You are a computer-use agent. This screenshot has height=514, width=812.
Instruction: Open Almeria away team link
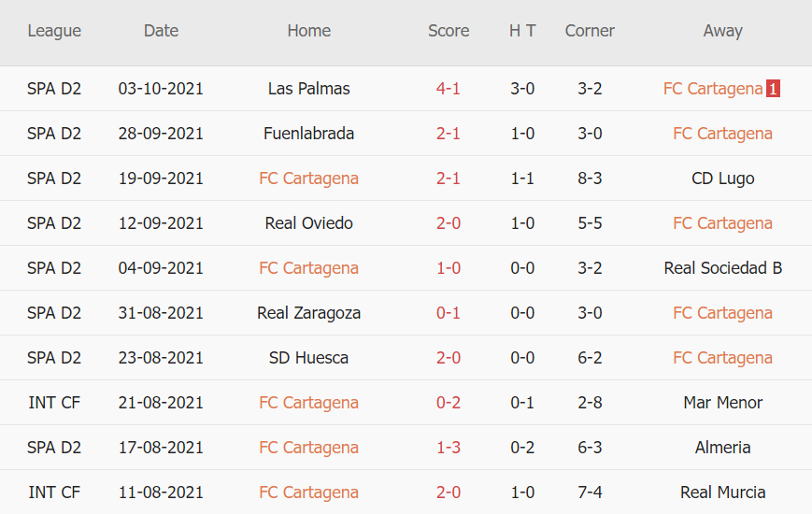pyautogui.click(x=722, y=448)
